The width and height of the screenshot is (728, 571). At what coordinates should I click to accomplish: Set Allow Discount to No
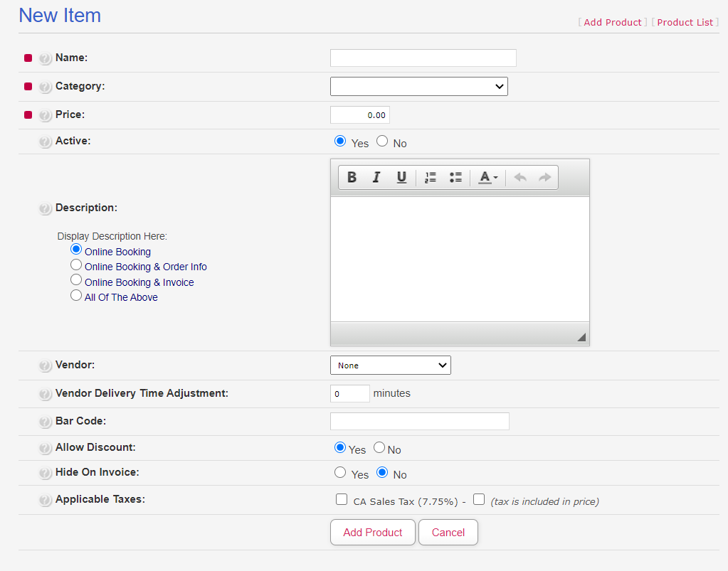coord(379,447)
